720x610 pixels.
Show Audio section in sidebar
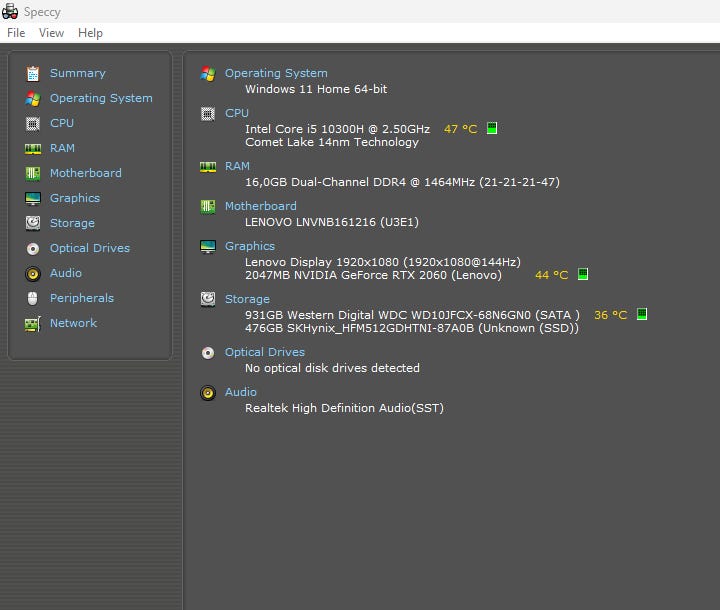click(66, 273)
